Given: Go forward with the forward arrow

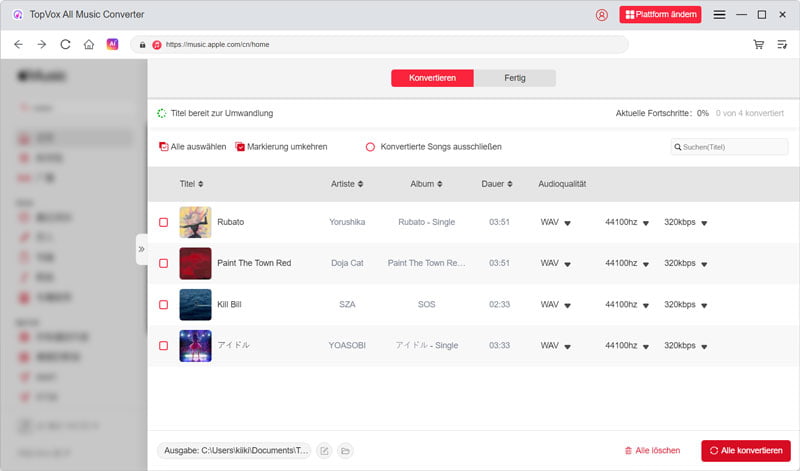Looking at the screenshot, I should 42,44.
